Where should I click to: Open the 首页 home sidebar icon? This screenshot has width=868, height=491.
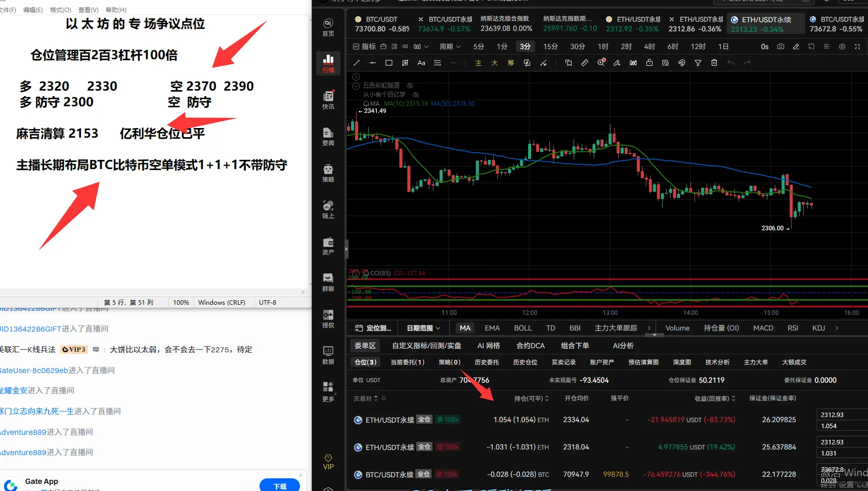pos(328,27)
